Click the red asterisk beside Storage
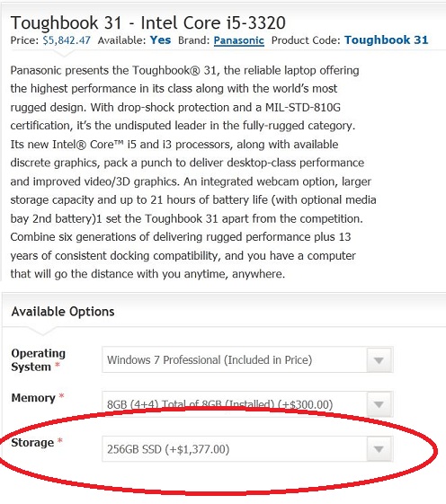 (60, 440)
